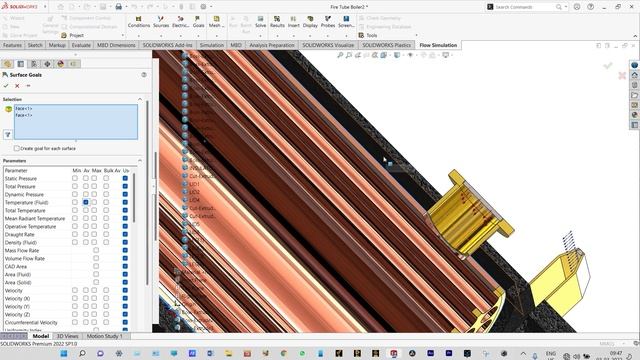This screenshot has width=640, height=360.
Task: Open the Conditions tool in Flow Simulation ribbon
Action: point(138,22)
